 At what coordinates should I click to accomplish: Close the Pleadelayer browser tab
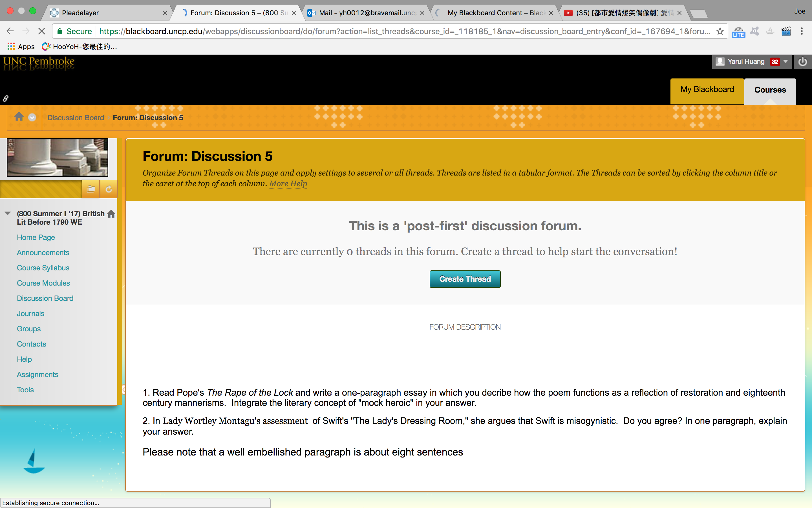(x=165, y=13)
